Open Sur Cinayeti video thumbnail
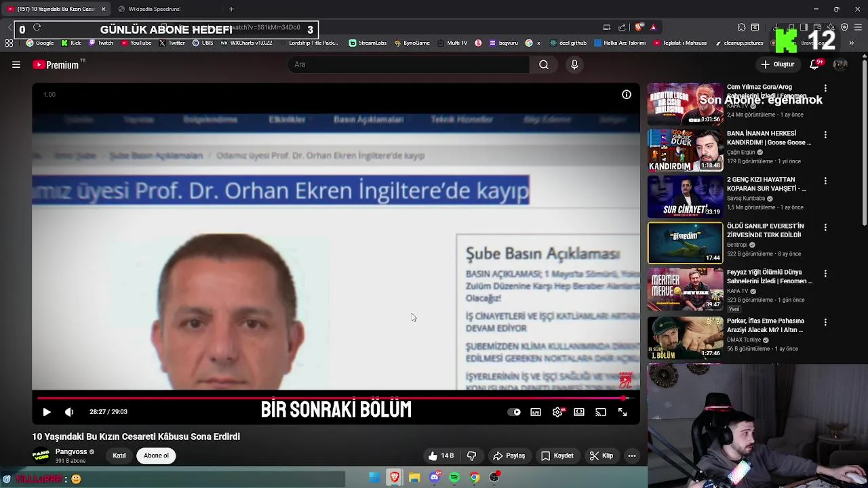 tap(685, 196)
